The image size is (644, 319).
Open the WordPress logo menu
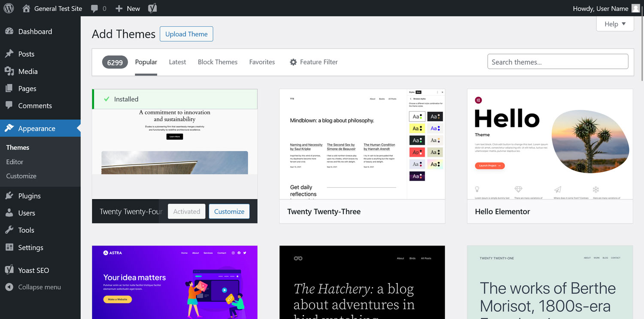click(9, 8)
